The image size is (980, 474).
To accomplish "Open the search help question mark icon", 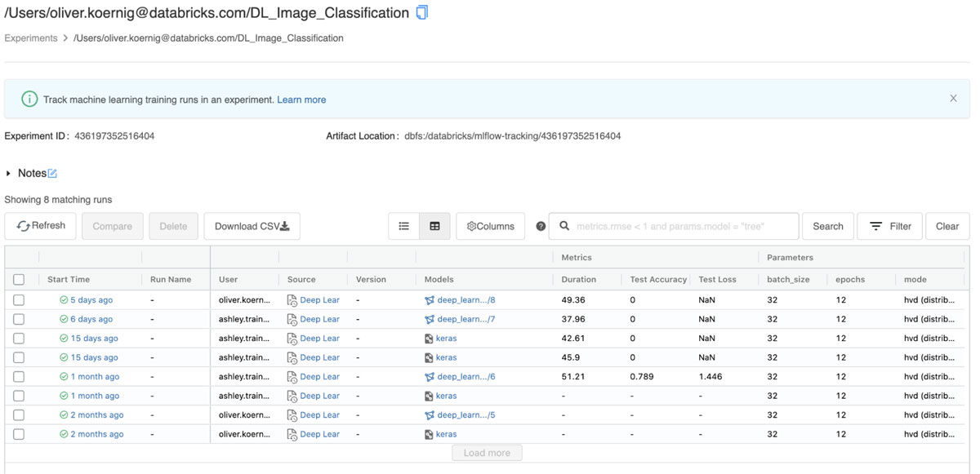I will pos(541,226).
